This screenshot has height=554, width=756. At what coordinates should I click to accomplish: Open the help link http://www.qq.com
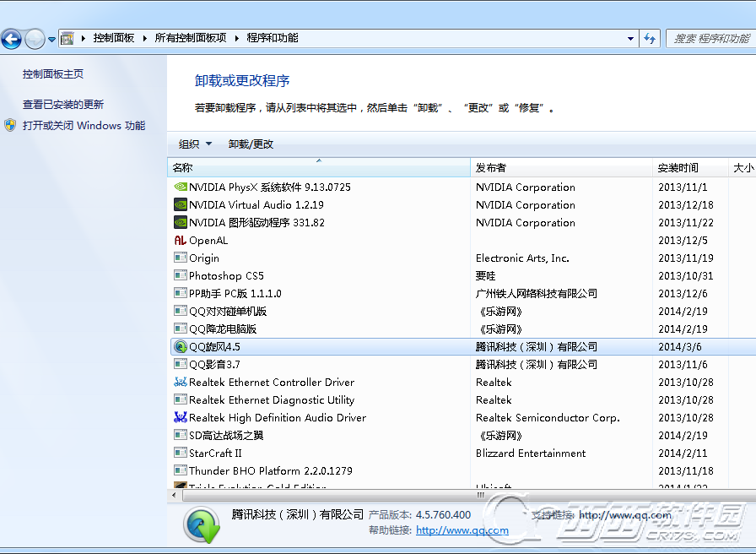[462, 530]
